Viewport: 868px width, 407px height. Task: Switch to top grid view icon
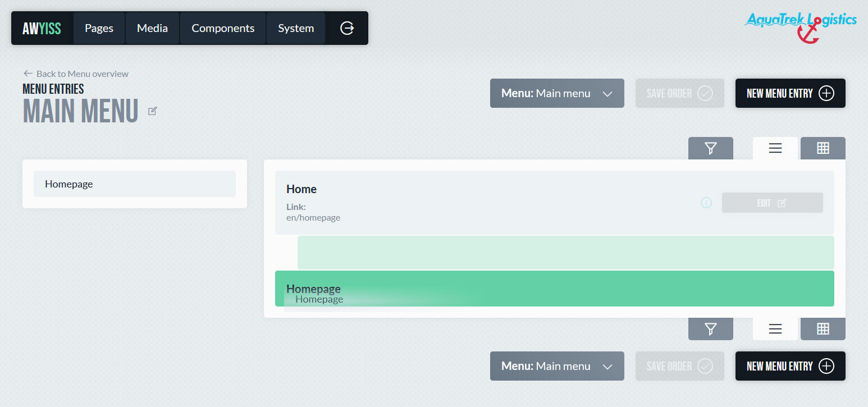coord(823,148)
